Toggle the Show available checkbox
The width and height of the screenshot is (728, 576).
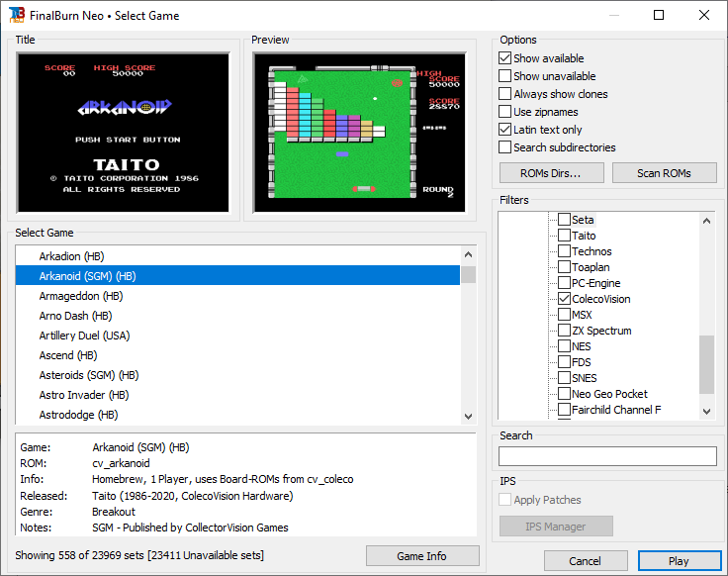point(504,58)
